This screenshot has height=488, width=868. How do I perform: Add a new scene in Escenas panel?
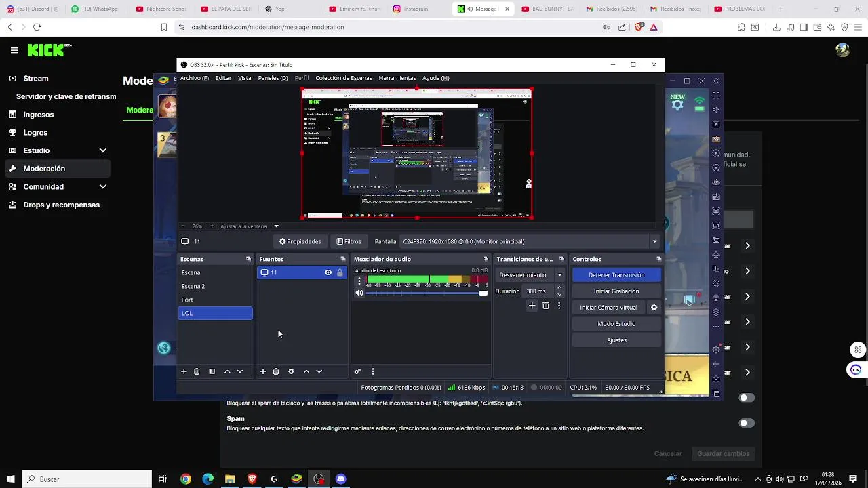pyautogui.click(x=184, y=371)
